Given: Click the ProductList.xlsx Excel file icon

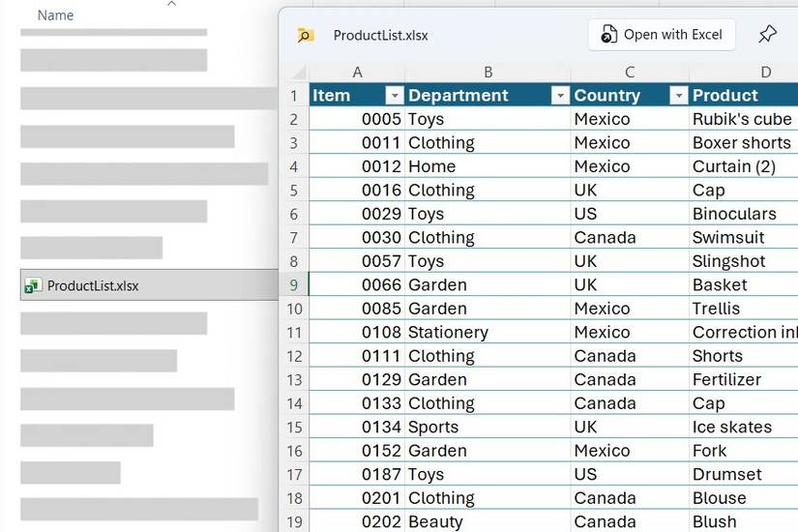Looking at the screenshot, I should [33, 285].
